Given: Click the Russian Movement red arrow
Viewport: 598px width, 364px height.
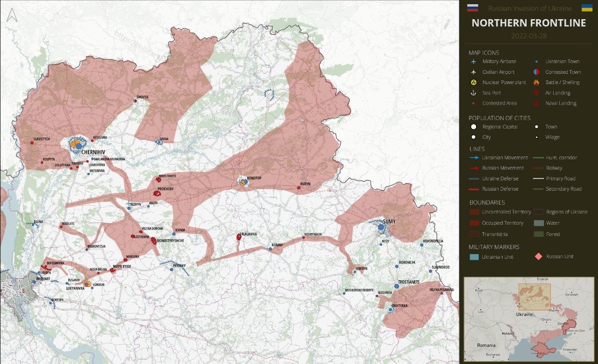Looking at the screenshot, I should click(474, 168).
